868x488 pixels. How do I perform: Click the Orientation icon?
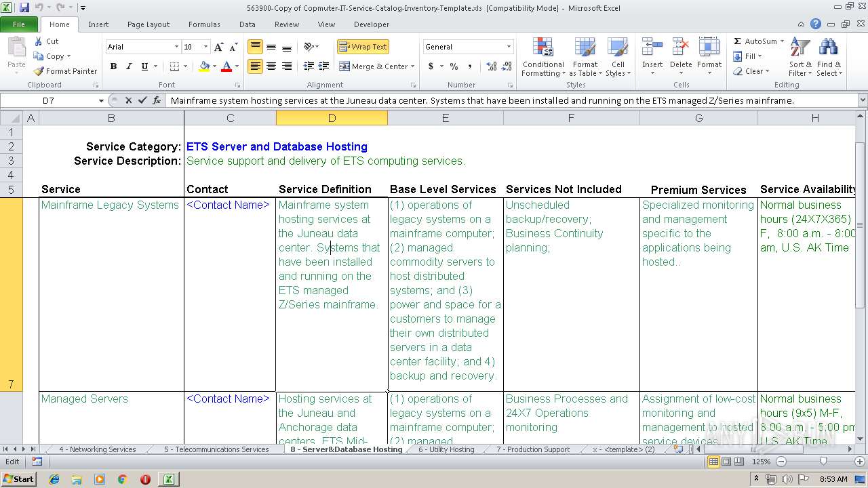(309, 47)
